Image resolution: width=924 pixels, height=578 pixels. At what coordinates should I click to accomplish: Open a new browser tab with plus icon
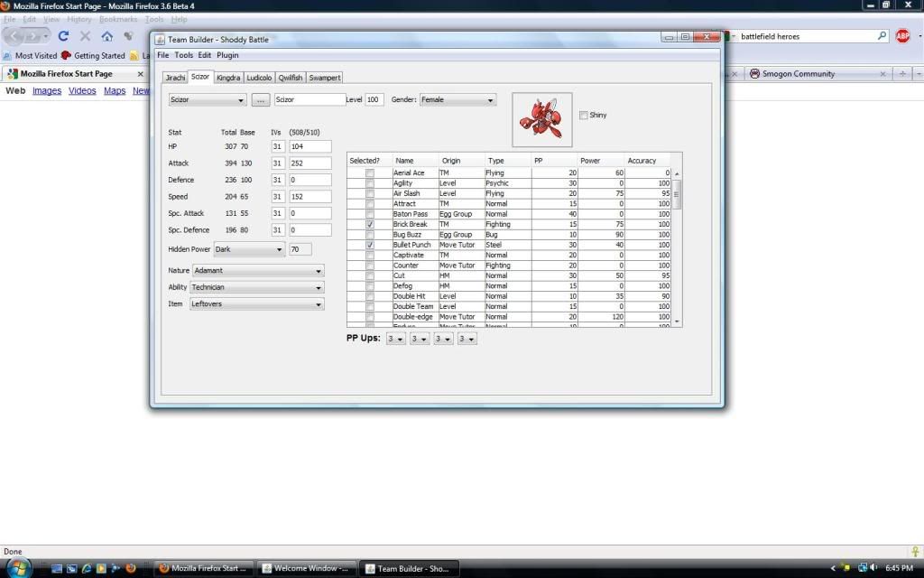click(x=903, y=74)
